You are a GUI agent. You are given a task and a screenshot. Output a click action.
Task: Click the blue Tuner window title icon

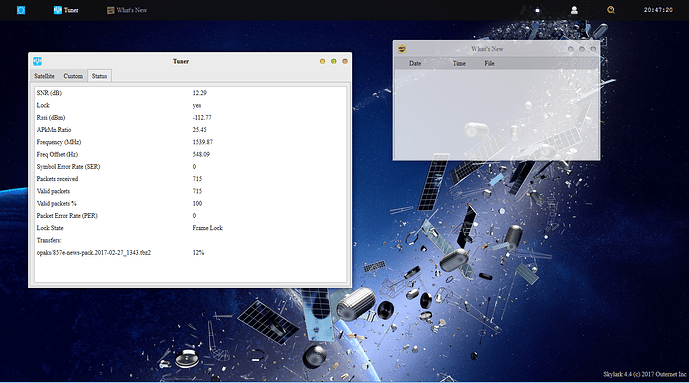click(x=37, y=61)
